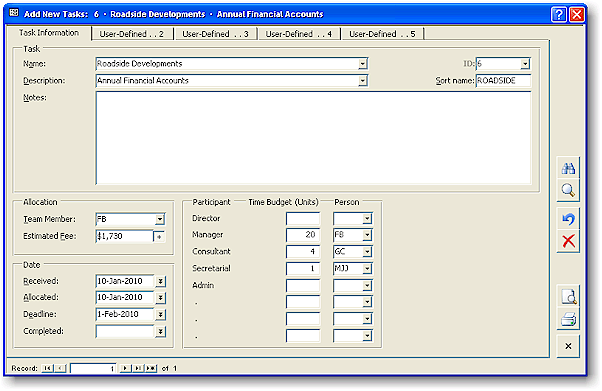This screenshot has width=602, height=391.
Task: Click the Deadline date field
Action: click(x=125, y=314)
